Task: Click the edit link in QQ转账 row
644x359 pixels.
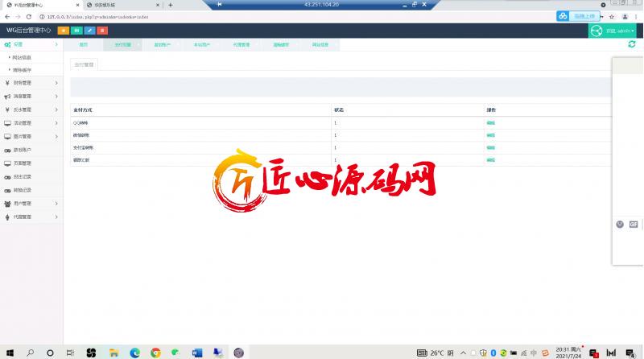Action: [491, 123]
